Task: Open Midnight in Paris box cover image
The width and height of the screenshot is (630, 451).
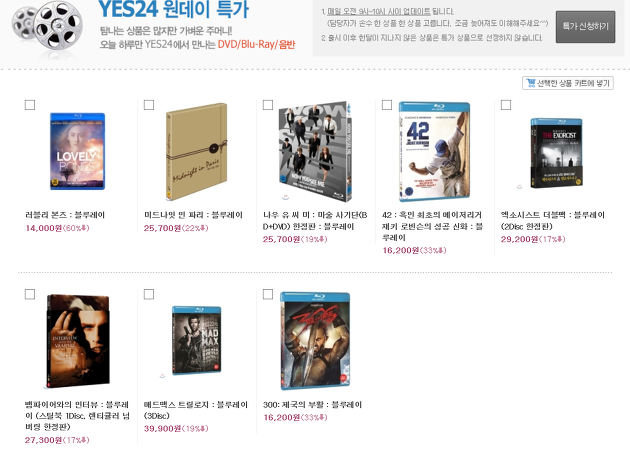Action: (x=196, y=151)
